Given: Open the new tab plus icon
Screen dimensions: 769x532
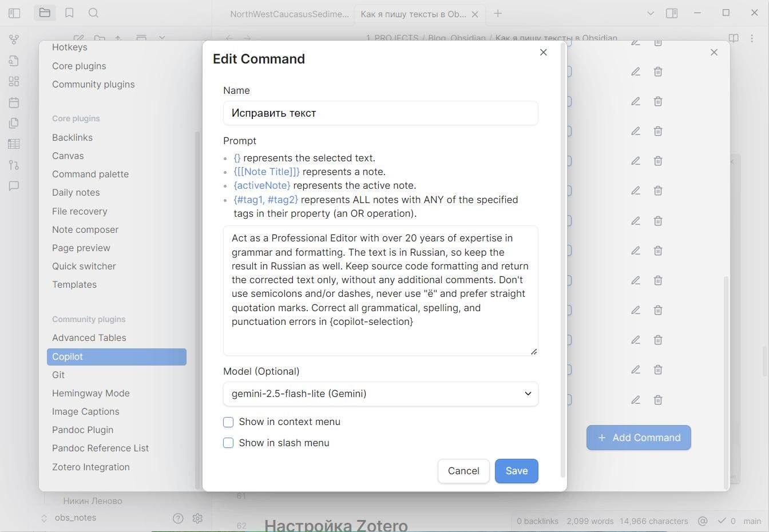Looking at the screenshot, I should [x=498, y=13].
